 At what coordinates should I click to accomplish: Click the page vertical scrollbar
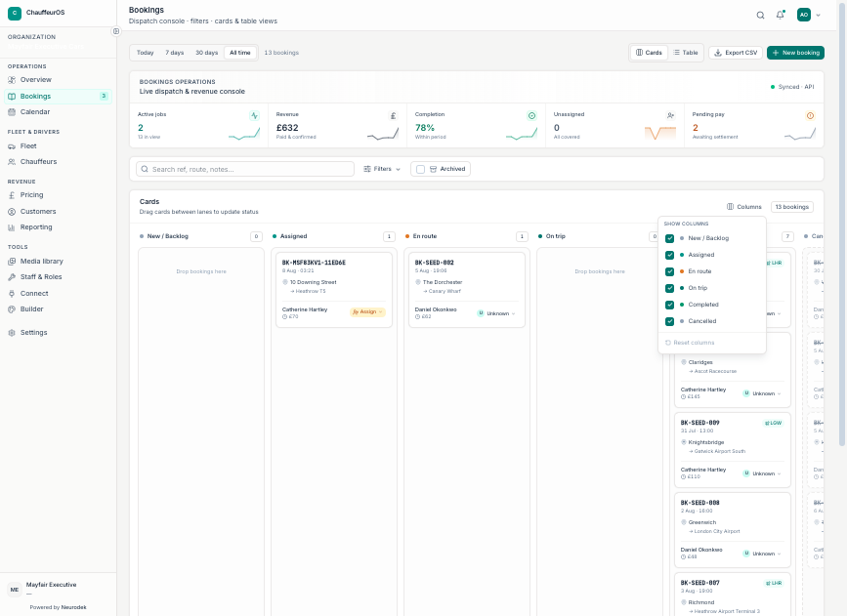coord(842,225)
